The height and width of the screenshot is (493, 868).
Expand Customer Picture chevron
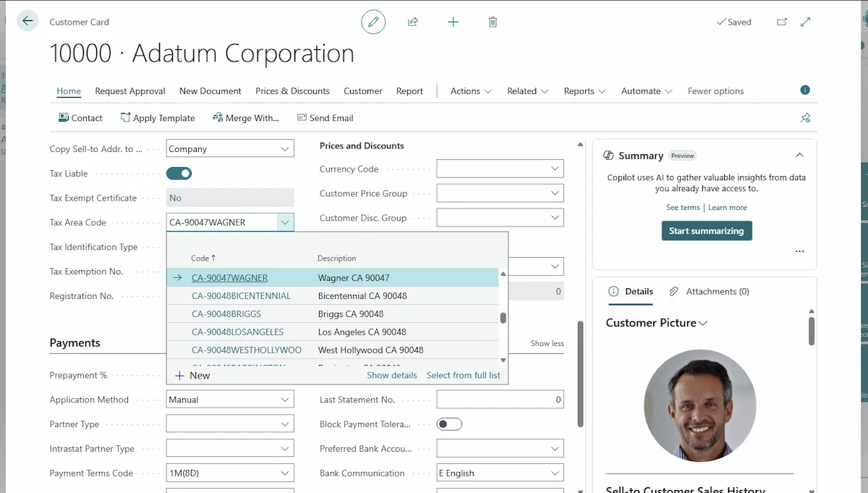coord(702,323)
